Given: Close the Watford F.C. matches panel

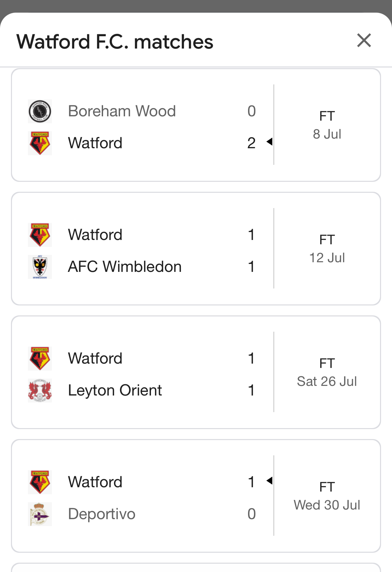Looking at the screenshot, I should click(x=364, y=41).
